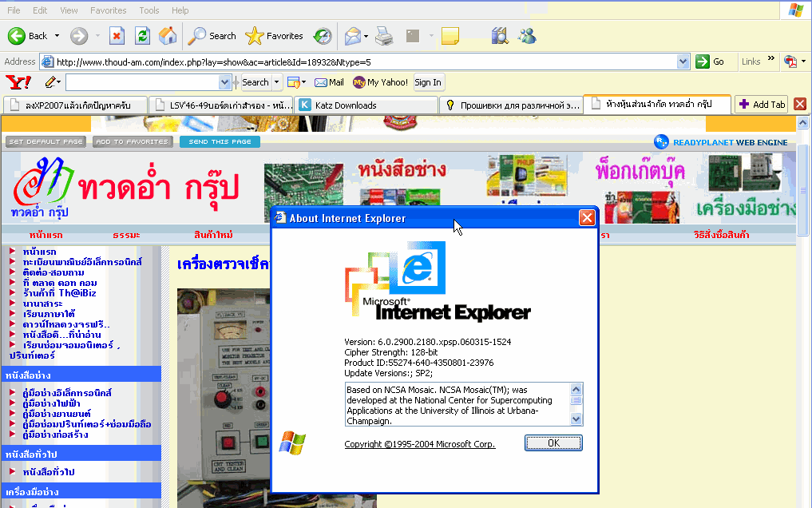Open the Th@iBiz sidebar link
The width and height of the screenshot is (812, 508).
pos(60,293)
